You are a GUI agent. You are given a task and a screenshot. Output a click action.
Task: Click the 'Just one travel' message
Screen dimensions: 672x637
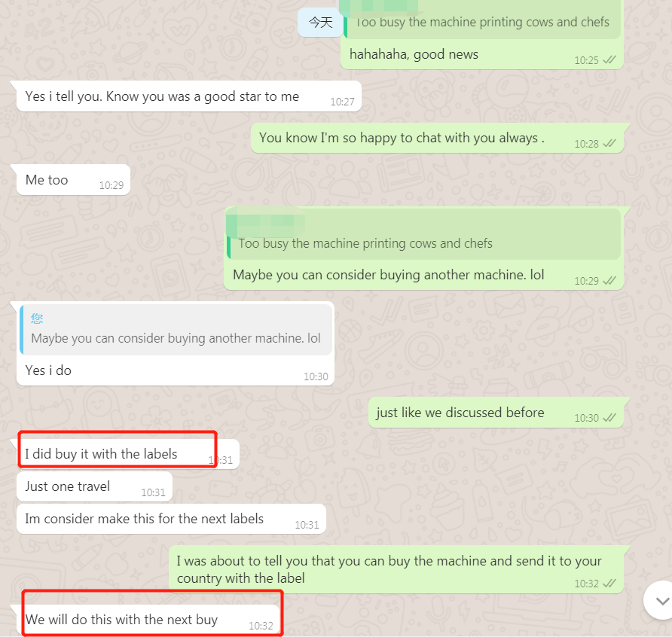pos(94,486)
